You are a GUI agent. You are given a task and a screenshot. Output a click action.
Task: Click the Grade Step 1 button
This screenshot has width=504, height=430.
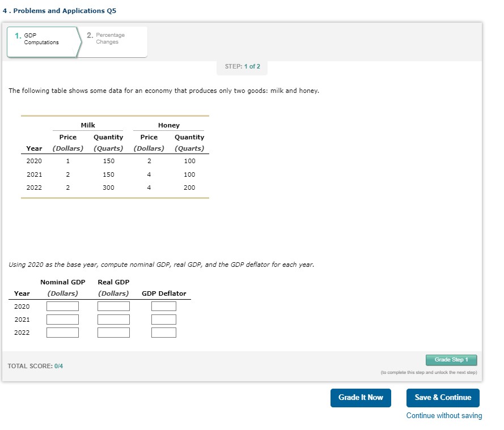[451, 360]
